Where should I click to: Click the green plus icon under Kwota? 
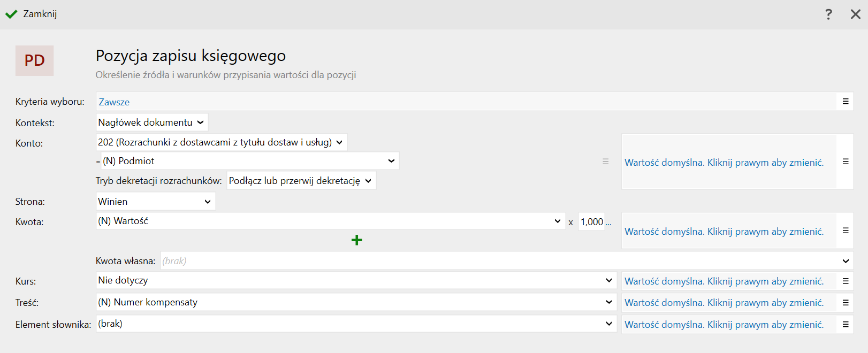pyautogui.click(x=356, y=240)
